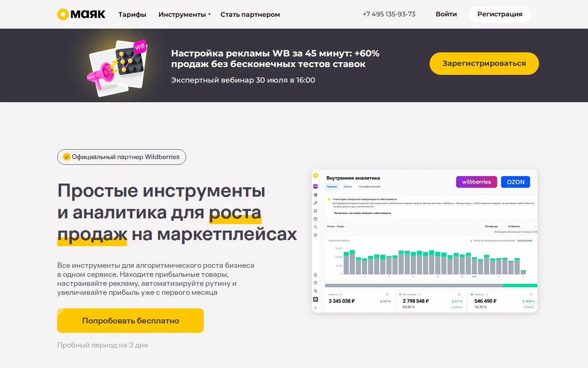
Task: Open the wrench tools icon in sidebar
Action: point(315,203)
